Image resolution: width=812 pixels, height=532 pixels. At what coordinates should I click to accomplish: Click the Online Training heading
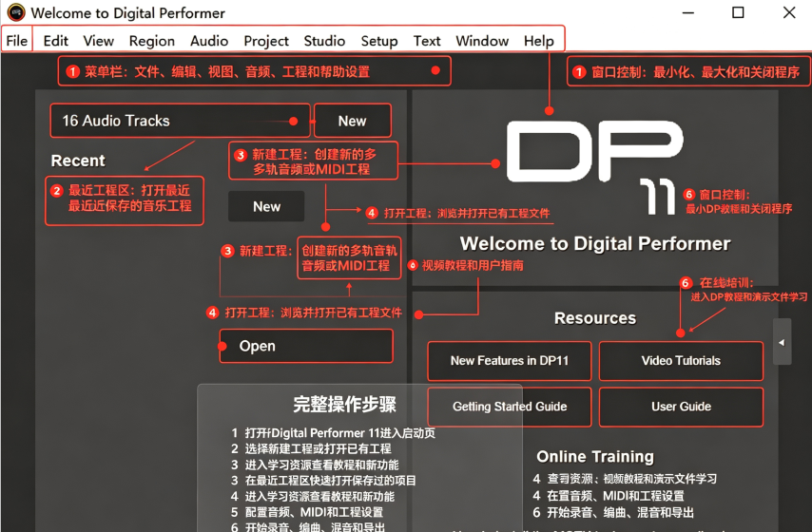point(595,456)
